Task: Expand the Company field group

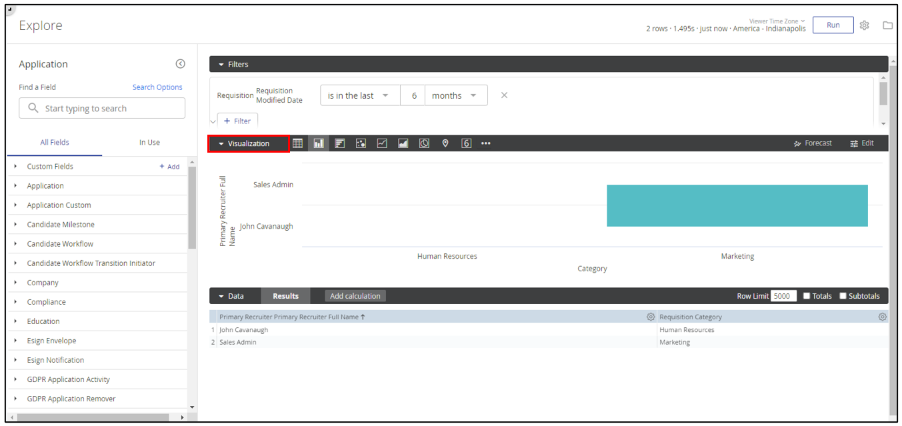Action: pyautogui.click(x=16, y=282)
